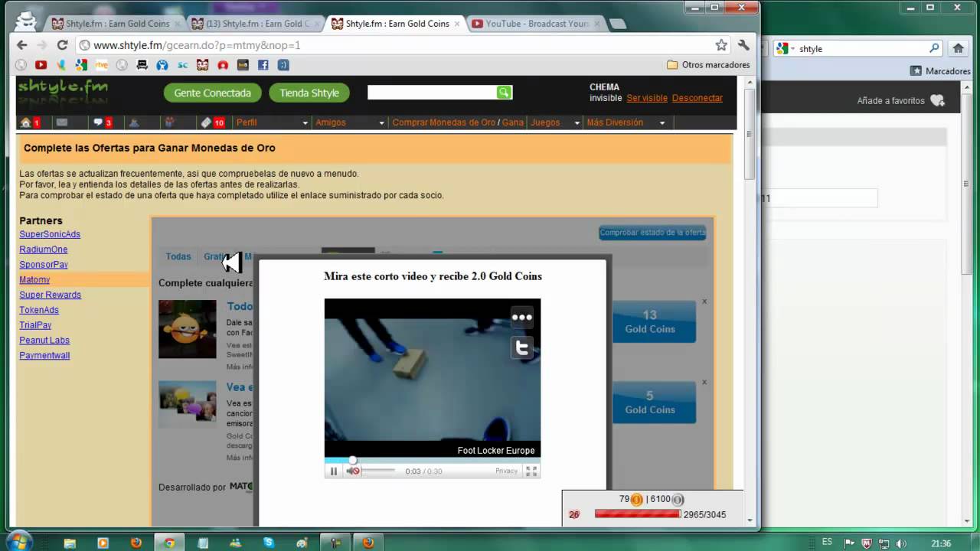Open the ticket icon with badge 10
980x551 pixels.
[x=206, y=122]
